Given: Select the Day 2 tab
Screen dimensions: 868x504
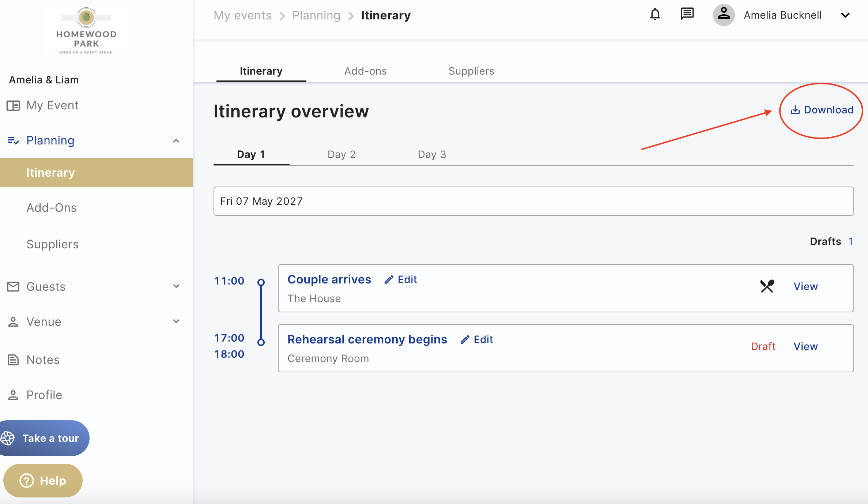Looking at the screenshot, I should click(x=341, y=154).
